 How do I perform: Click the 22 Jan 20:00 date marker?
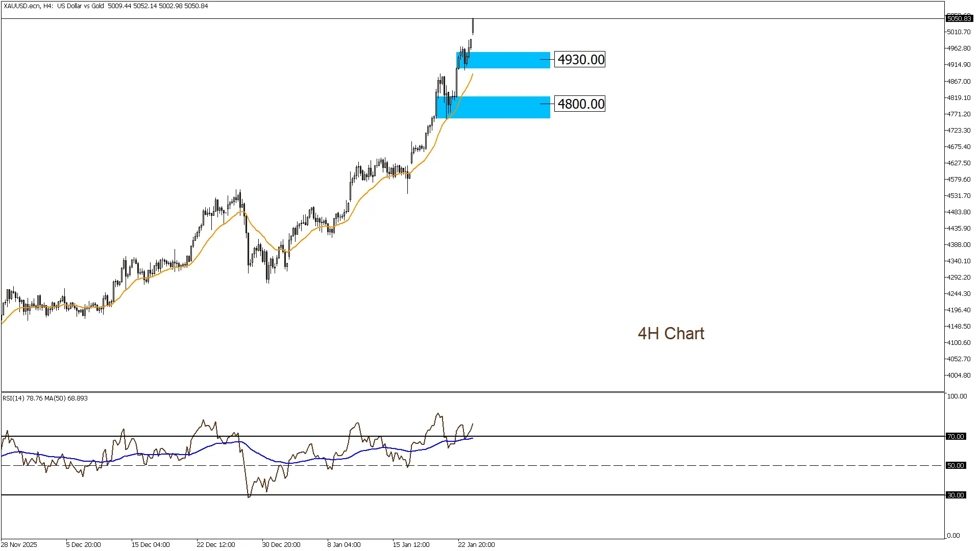(476, 545)
